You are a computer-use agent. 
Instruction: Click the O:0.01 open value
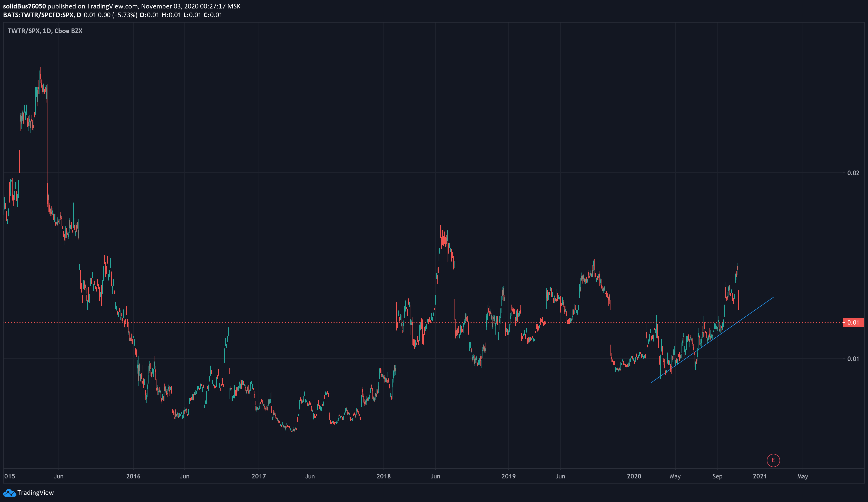[150, 15]
